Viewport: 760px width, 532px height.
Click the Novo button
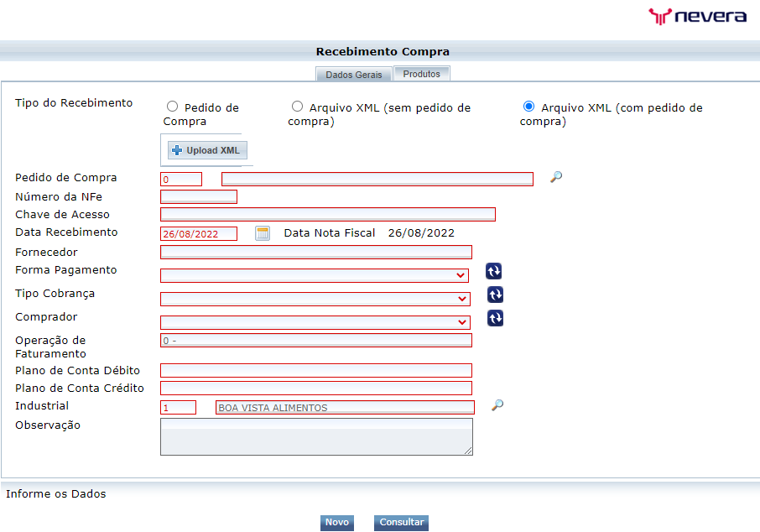point(336,522)
